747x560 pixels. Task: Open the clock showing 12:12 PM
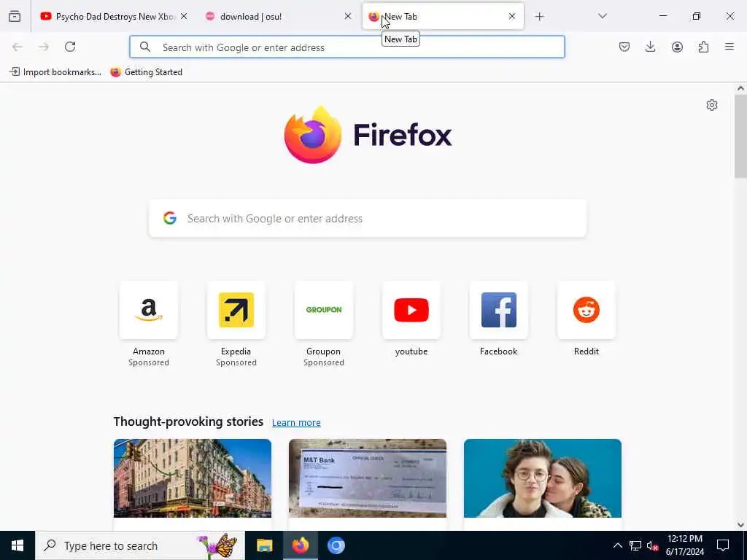click(684, 545)
